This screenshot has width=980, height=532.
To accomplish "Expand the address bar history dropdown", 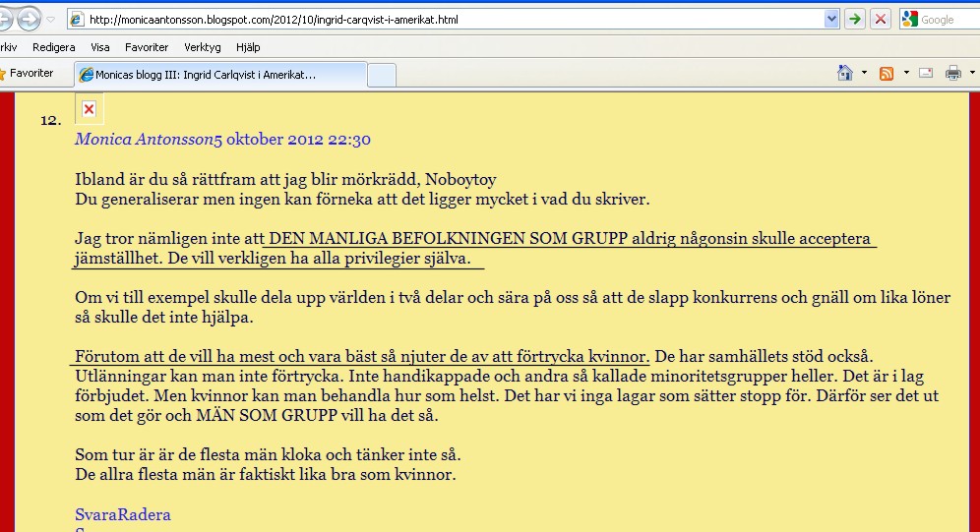I will pyautogui.click(x=830, y=20).
